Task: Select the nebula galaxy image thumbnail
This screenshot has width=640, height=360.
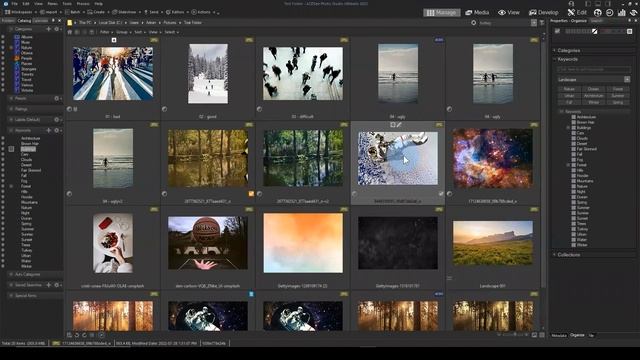Action: tap(493, 158)
